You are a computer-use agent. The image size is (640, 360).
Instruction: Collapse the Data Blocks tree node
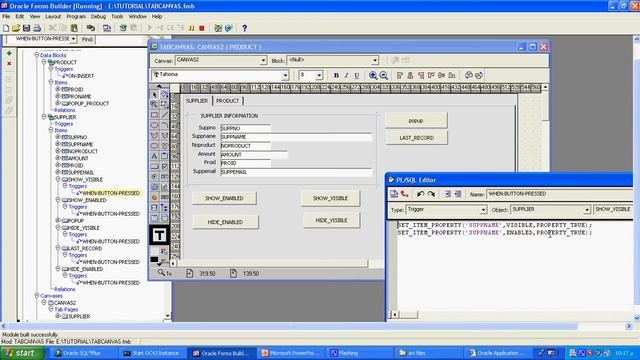coord(37,55)
